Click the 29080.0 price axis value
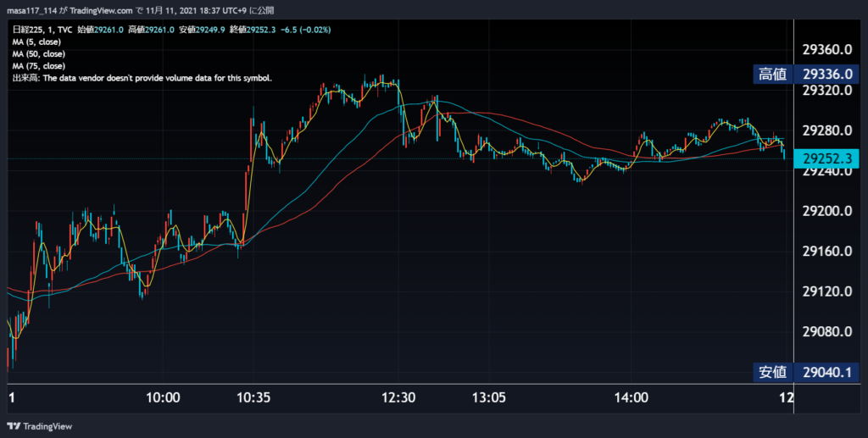The image size is (868, 438). point(827,332)
